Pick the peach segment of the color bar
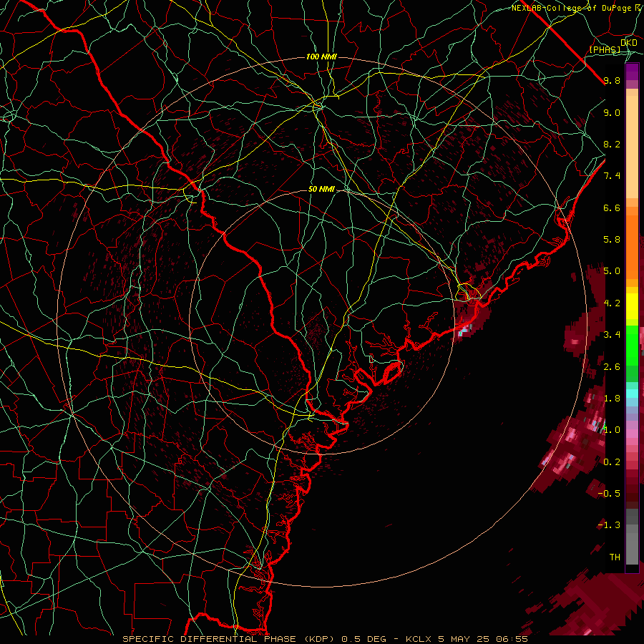Screen dimensions: 644x644 [x=632, y=148]
